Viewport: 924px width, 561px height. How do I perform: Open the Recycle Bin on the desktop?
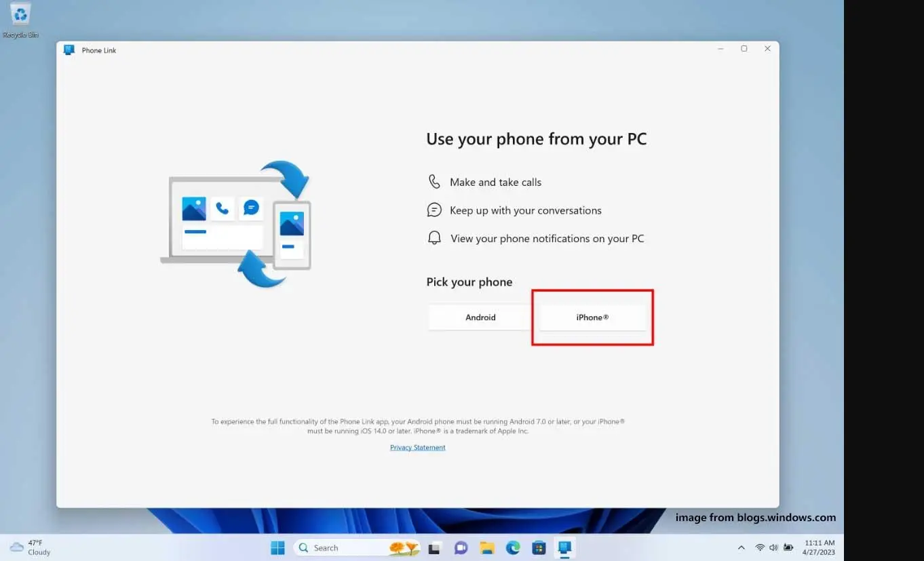tap(20, 20)
